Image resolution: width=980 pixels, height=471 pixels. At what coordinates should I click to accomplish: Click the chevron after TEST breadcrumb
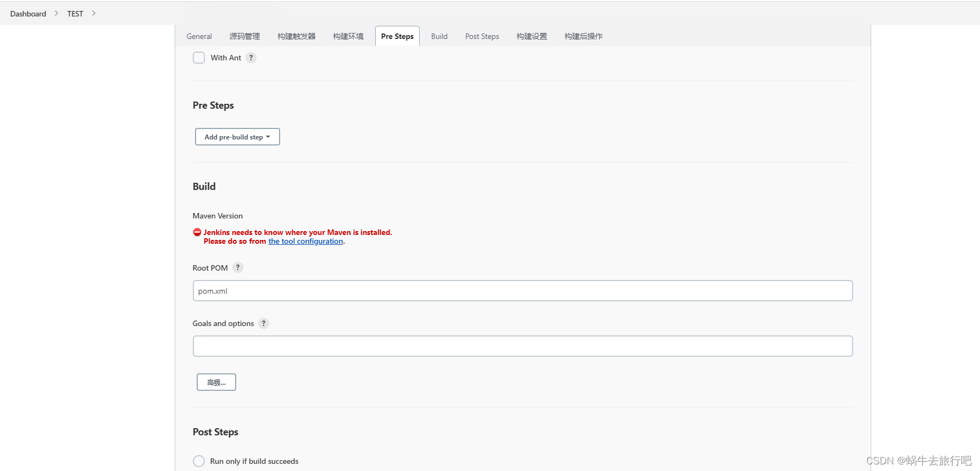point(94,13)
